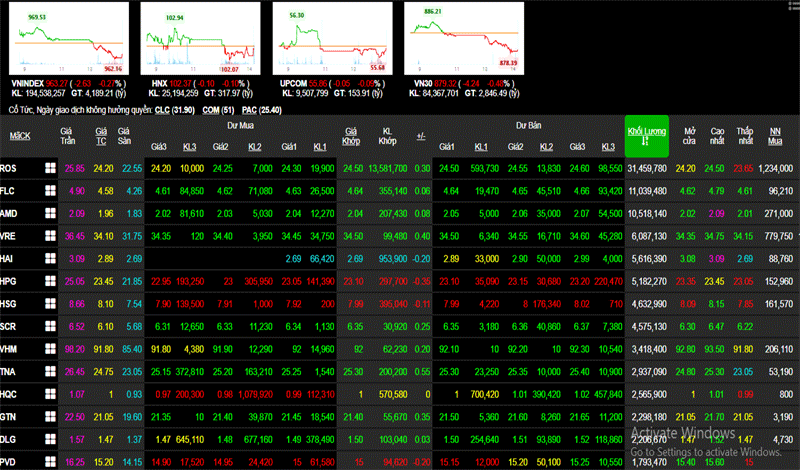Select the VHM ticker symbol
The height and width of the screenshot is (470, 800).
[9, 349]
